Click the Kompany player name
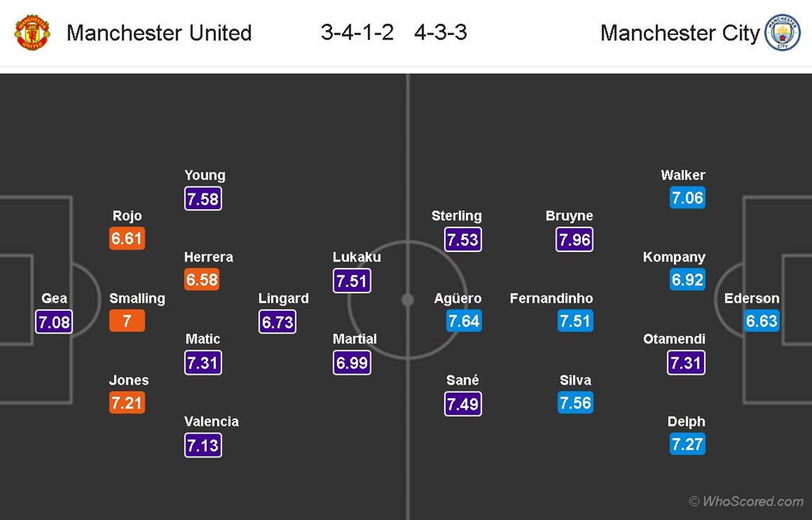 point(674,257)
